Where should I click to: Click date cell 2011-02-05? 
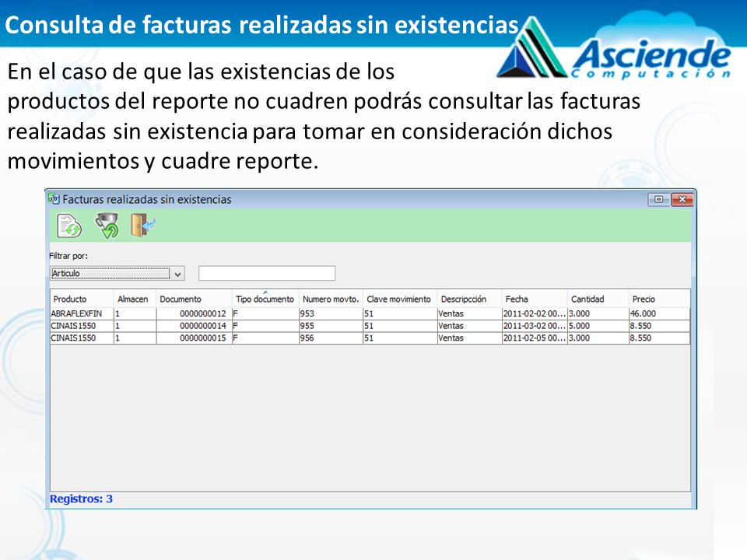pos(535,338)
